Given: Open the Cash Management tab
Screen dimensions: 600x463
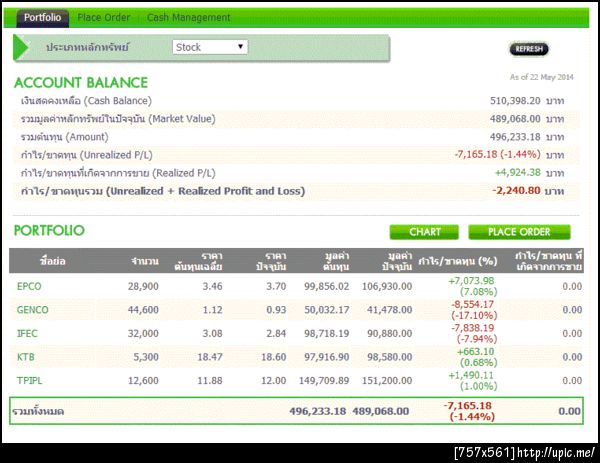Looking at the screenshot, I should click(x=189, y=18).
